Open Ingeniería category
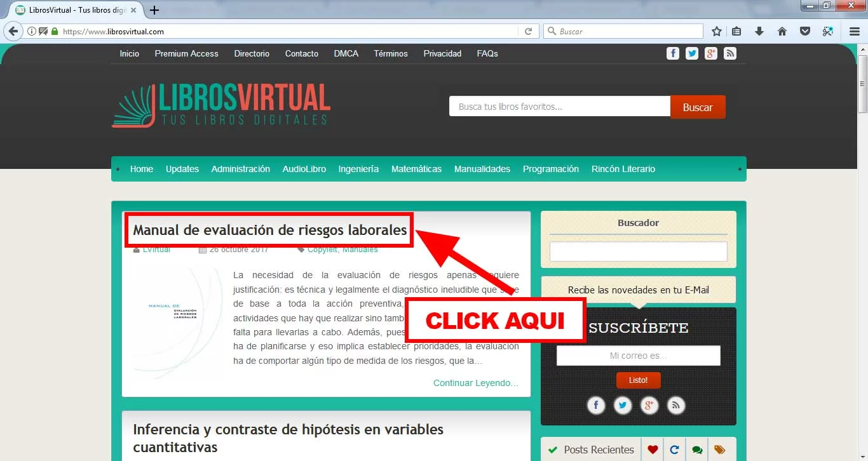The height and width of the screenshot is (461, 868). (358, 169)
